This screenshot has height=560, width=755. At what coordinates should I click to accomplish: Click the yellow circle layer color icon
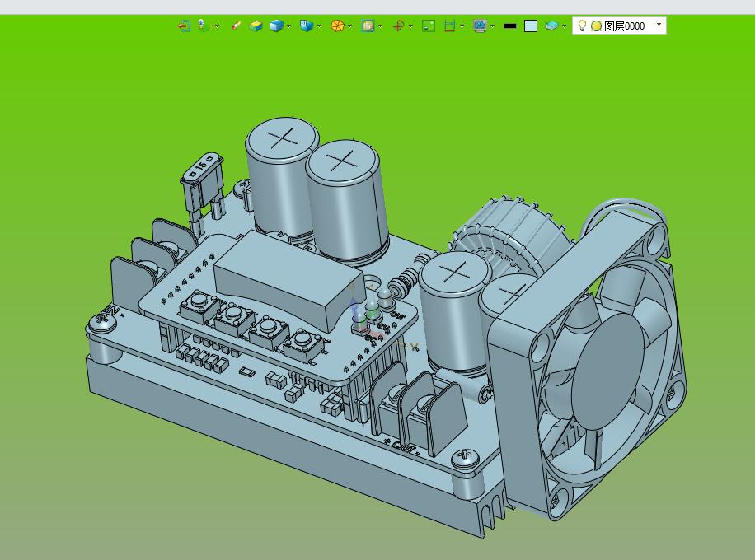[x=596, y=26]
